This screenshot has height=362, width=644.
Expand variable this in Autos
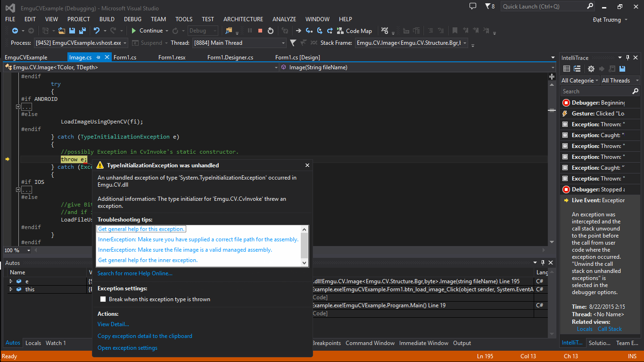tap(11, 289)
